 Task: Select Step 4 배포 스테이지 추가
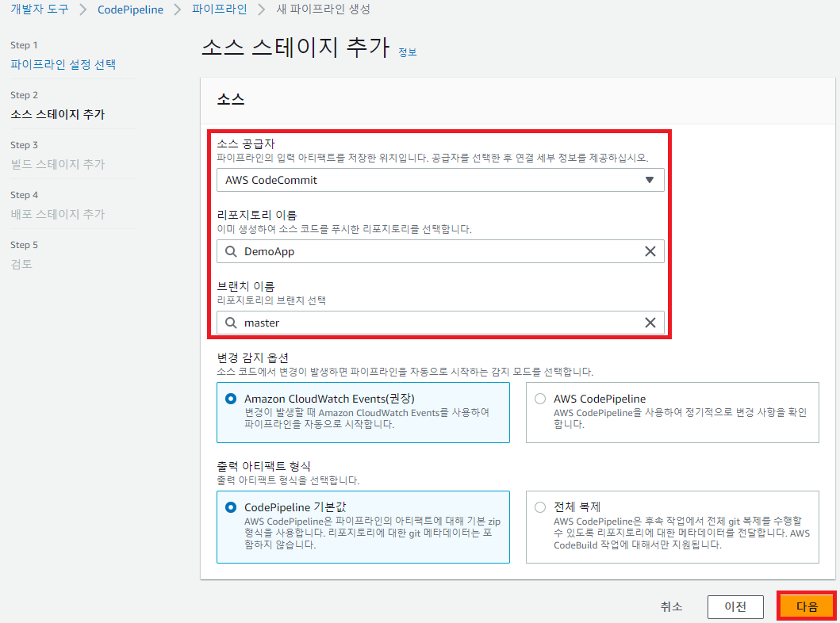click(58, 214)
